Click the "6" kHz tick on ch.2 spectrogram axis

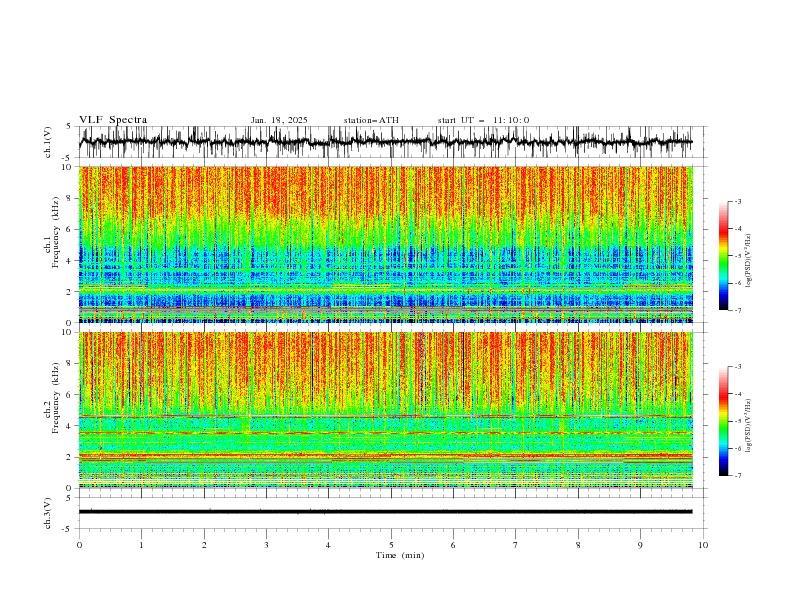70,395
